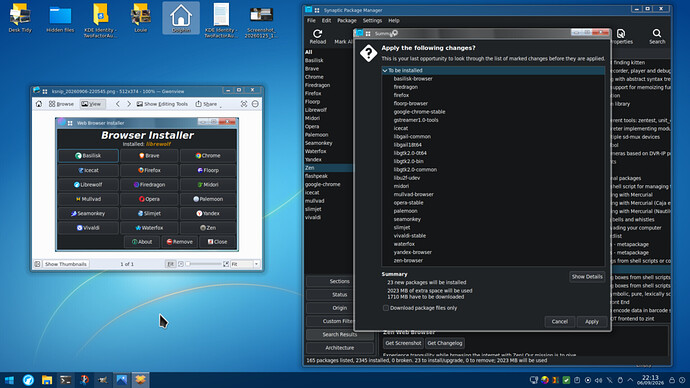690x388 pixels.
Task: Click Show Thumbnails in Gwenview
Action: (66, 264)
